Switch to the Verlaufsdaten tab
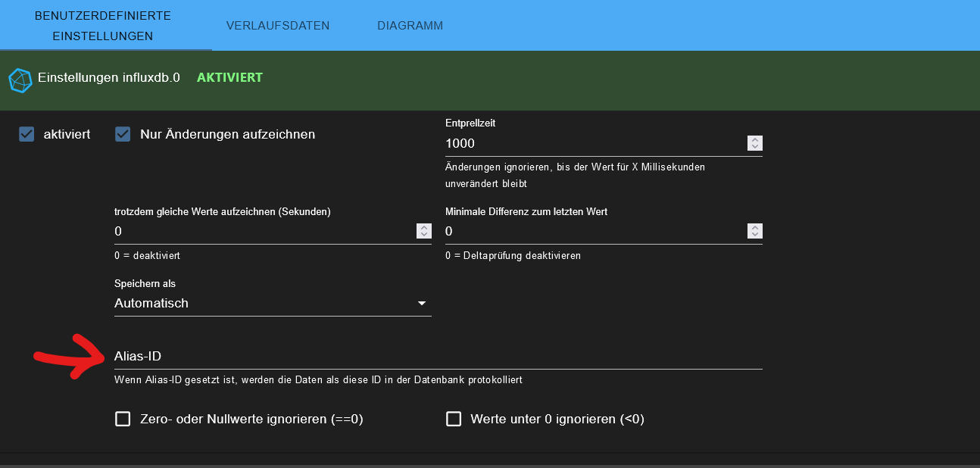The image size is (980, 468). click(278, 26)
